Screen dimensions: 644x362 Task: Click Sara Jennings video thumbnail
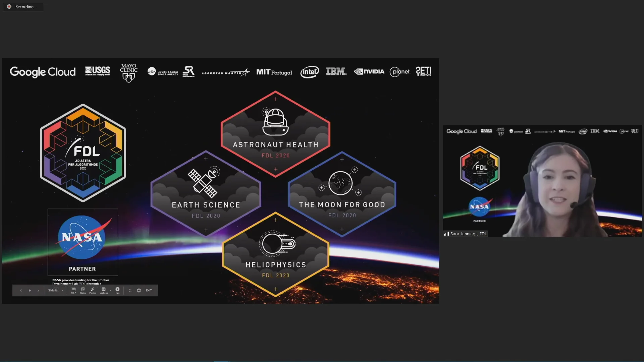pyautogui.click(x=542, y=181)
